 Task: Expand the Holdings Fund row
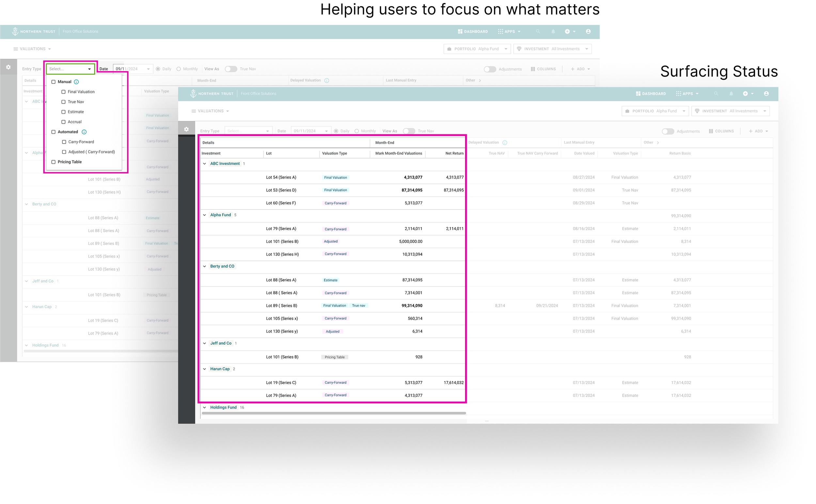(x=205, y=408)
